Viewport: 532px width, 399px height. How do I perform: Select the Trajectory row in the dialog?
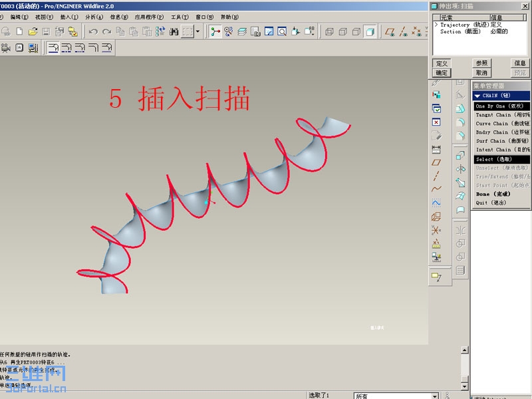479,25
